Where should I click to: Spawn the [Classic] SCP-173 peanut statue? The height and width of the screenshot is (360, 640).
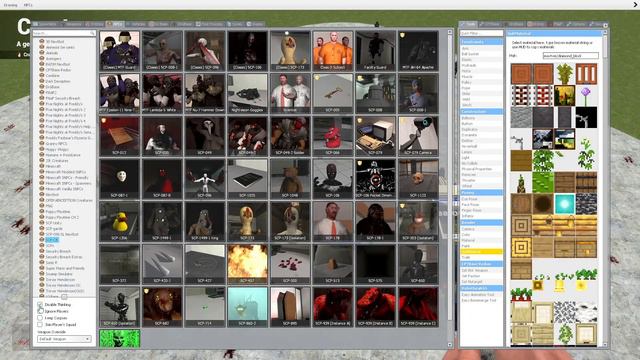[290, 50]
